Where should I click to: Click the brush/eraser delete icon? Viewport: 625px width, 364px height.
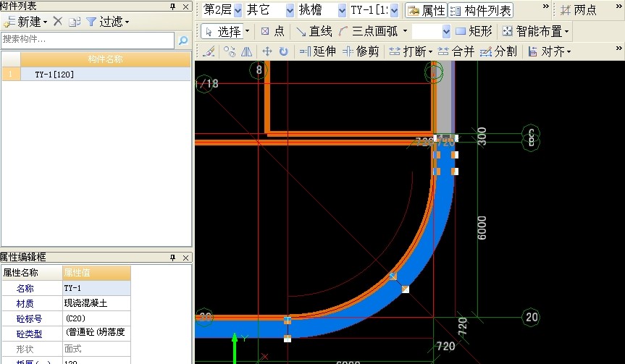click(x=209, y=51)
